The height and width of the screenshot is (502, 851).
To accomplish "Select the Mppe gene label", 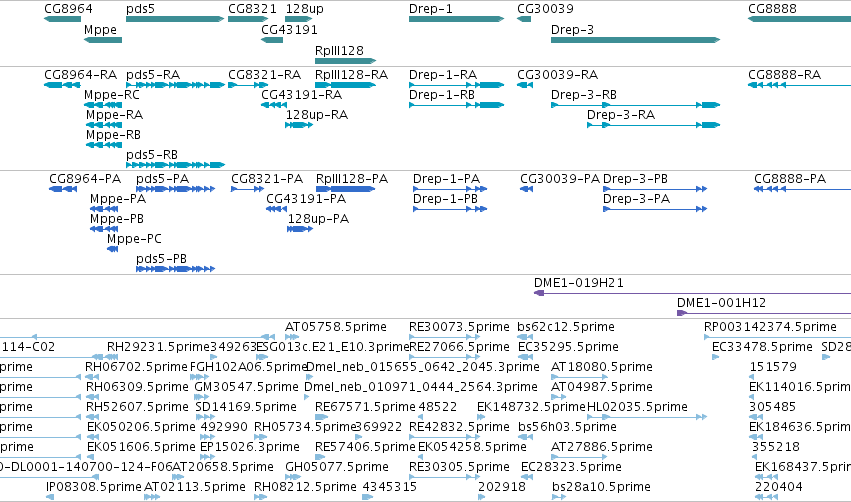I will click(100, 29).
